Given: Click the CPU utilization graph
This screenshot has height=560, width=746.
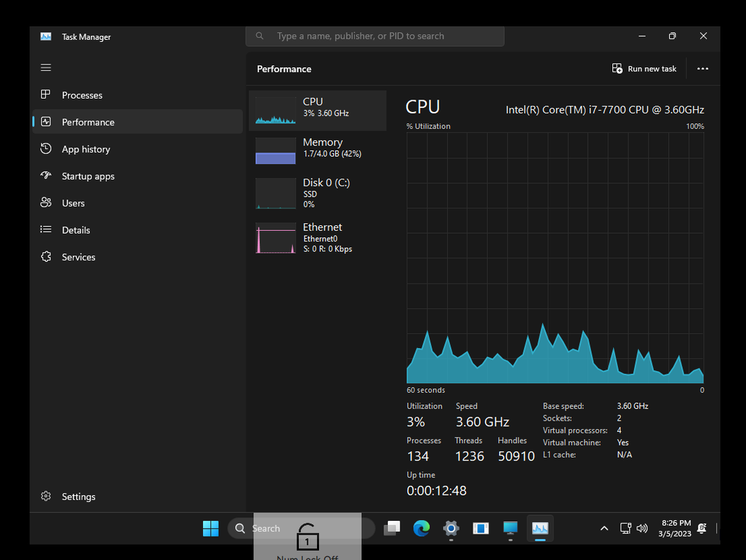Looking at the screenshot, I should click(x=555, y=258).
